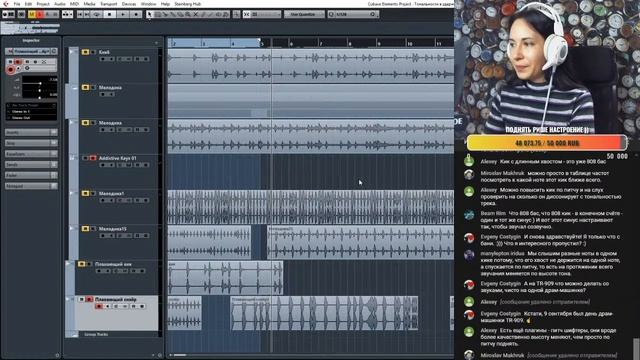Go to next marker using toolbar button
Screen dimensions: 640x360
tap(87, 14)
